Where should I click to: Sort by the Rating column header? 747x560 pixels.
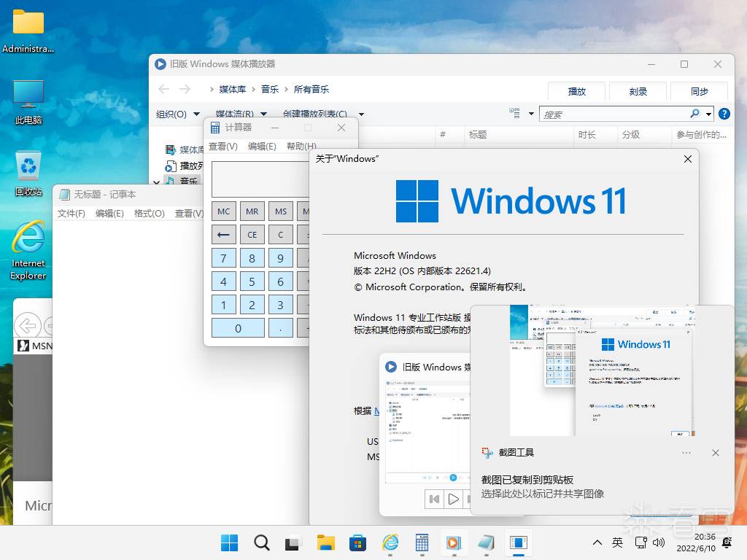(x=645, y=135)
